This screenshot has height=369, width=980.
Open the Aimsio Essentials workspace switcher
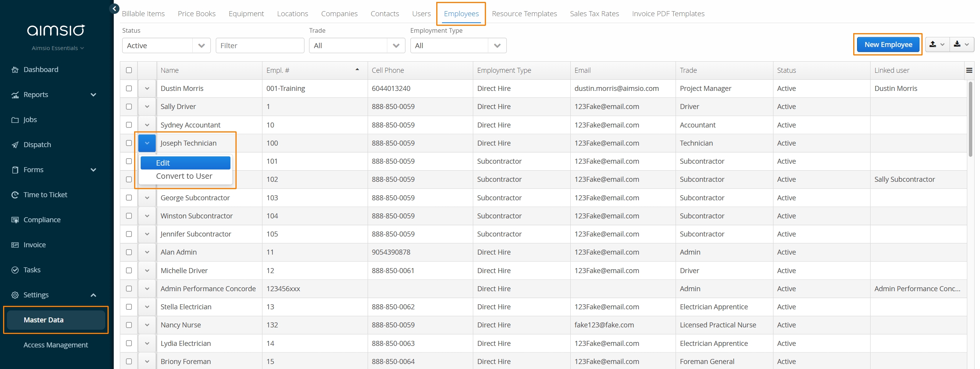tap(58, 48)
